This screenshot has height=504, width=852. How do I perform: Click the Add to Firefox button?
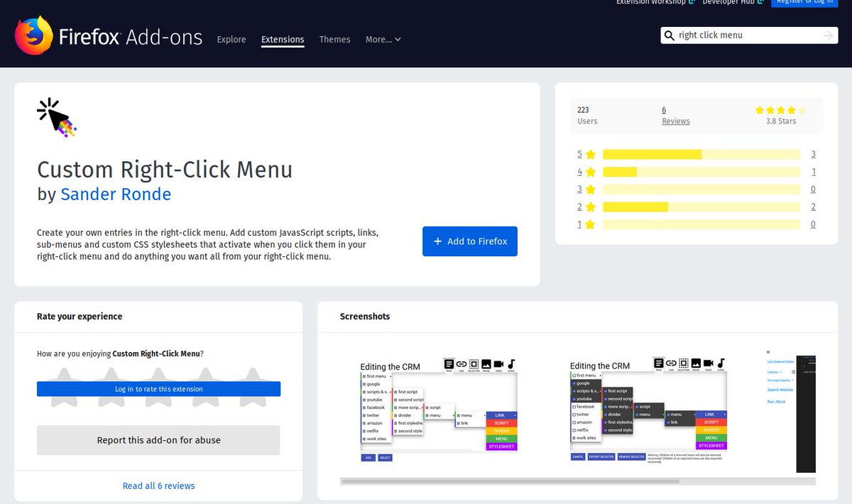point(470,241)
